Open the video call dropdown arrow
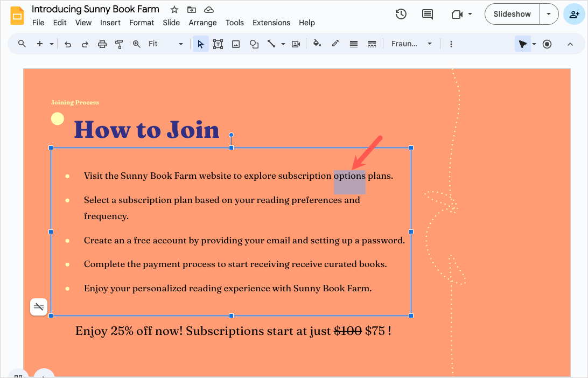Screen dimensions: 588x378 [x=470, y=14]
